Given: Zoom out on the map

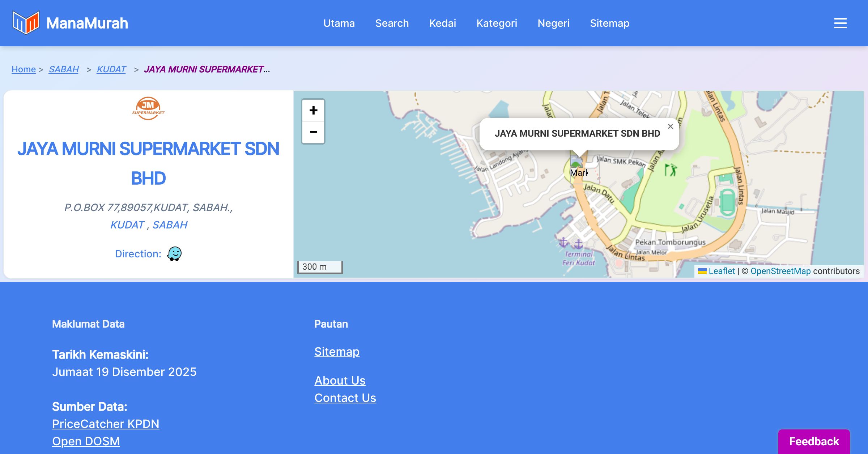Looking at the screenshot, I should point(313,132).
